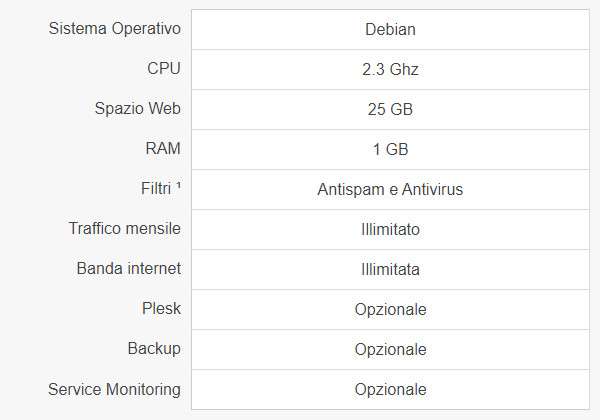Click the Banda internet label
The width and height of the screenshot is (600, 420).
click(128, 268)
